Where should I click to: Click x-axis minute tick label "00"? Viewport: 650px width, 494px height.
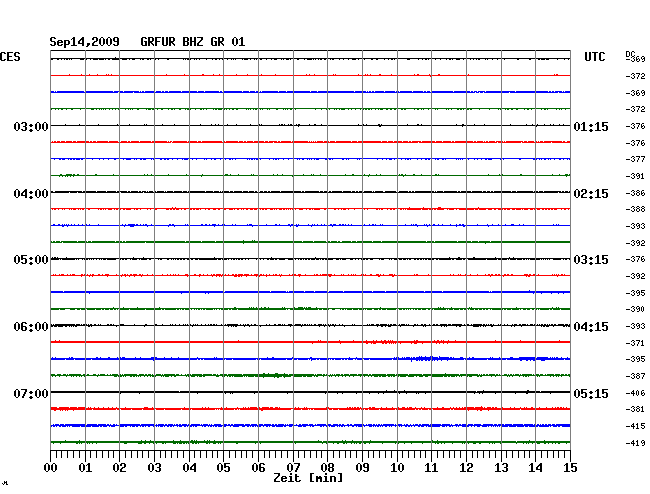click(51, 468)
